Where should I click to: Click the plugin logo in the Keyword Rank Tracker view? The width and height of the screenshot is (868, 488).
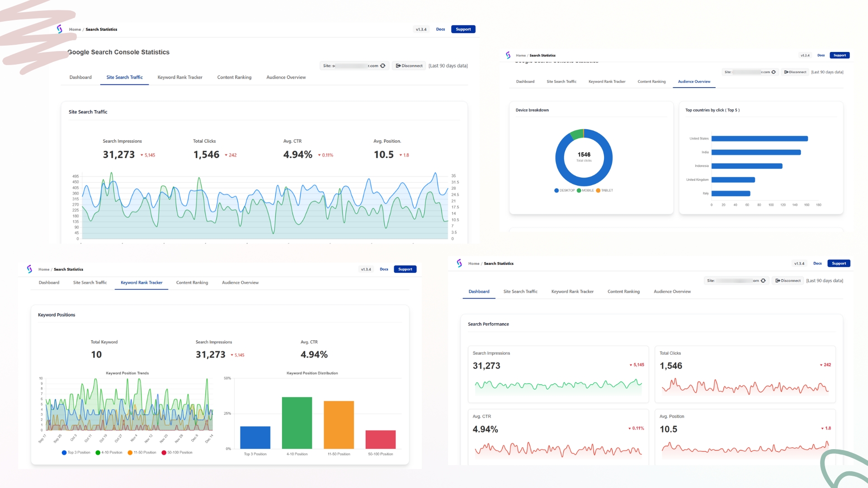pos(29,269)
